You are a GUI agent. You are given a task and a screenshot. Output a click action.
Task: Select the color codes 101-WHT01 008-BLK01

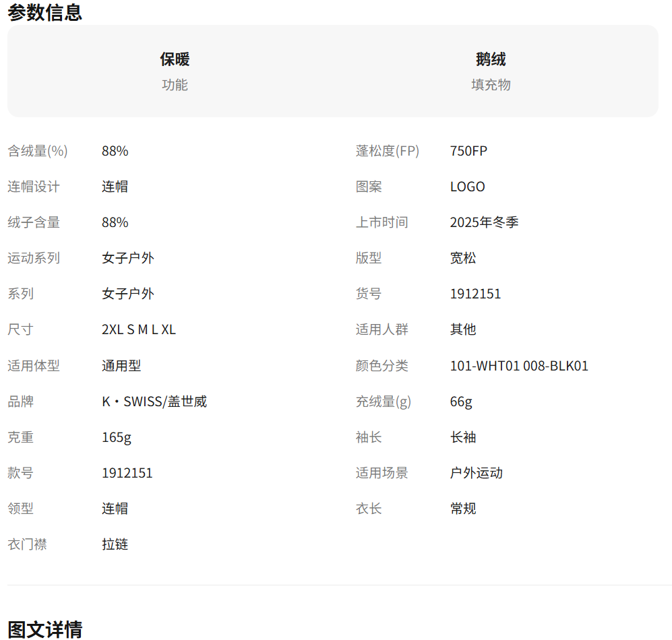pyautogui.click(x=519, y=366)
